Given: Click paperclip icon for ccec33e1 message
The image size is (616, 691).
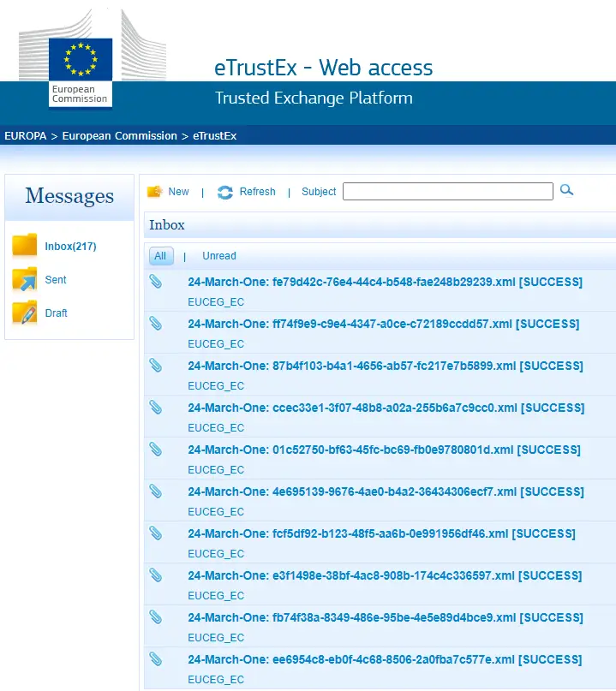Looking at the screenshot, I should click(156, 407).
